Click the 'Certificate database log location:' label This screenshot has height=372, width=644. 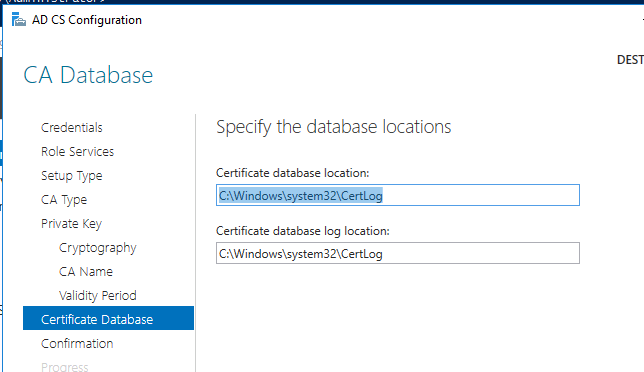coord(303,231)
